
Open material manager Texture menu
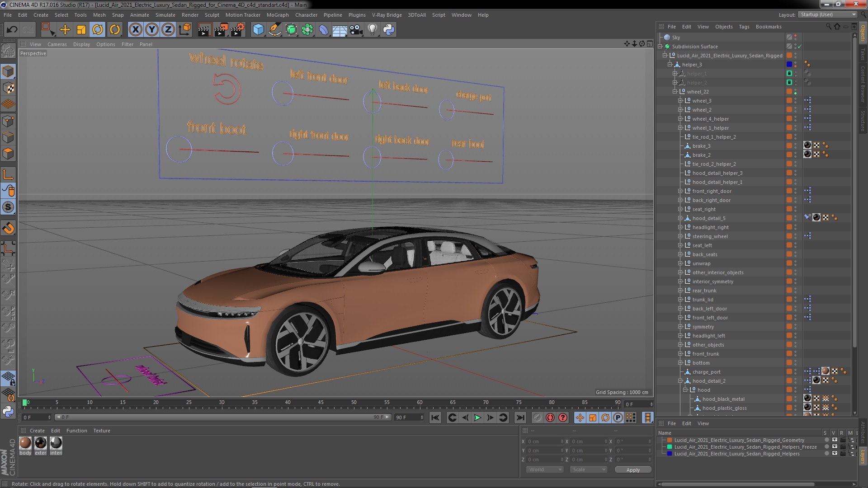point(102,431)
